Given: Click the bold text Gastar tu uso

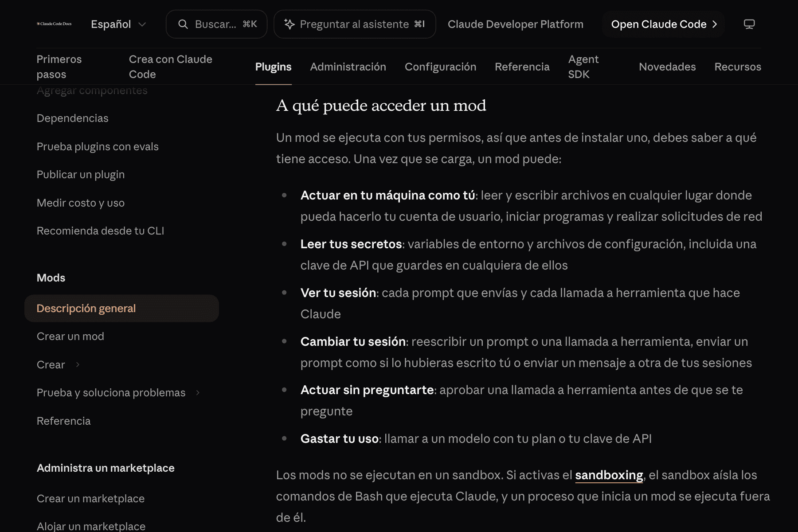Looking at the screenshot, I should tap(340, 438).
